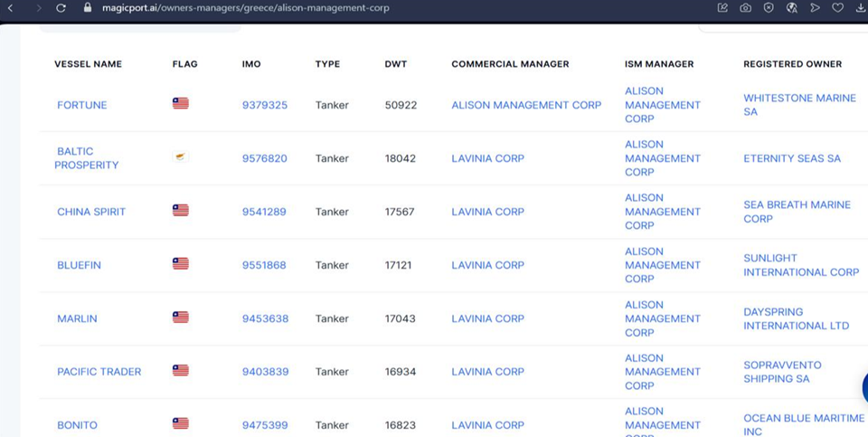This screenshot has width=868, height=437.
Task: Open the ad blocker shield icon
Action: pyautogui.click(x=769, y=8)
